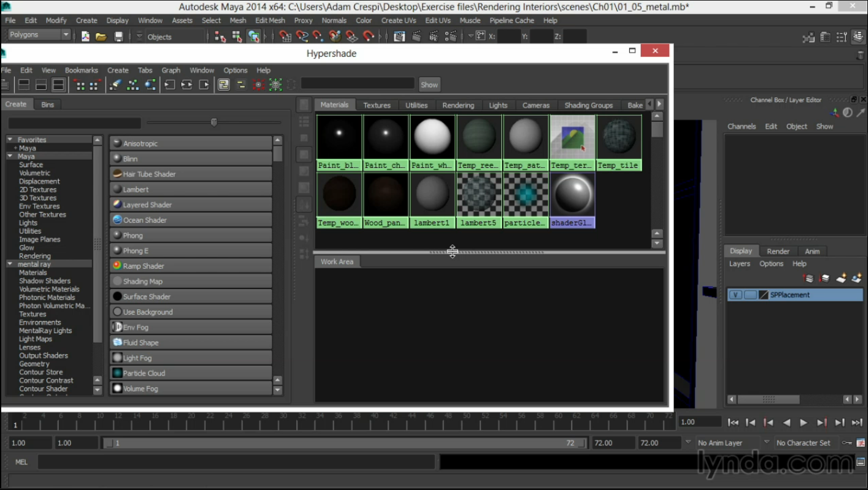Click the Open Scene folder icon
868x490 pixels.
(101, 37)
